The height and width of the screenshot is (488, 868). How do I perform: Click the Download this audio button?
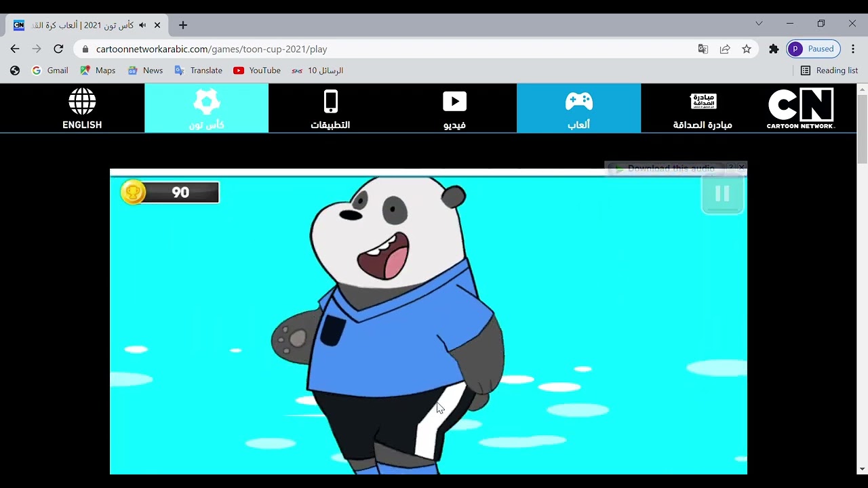(665, 169)
